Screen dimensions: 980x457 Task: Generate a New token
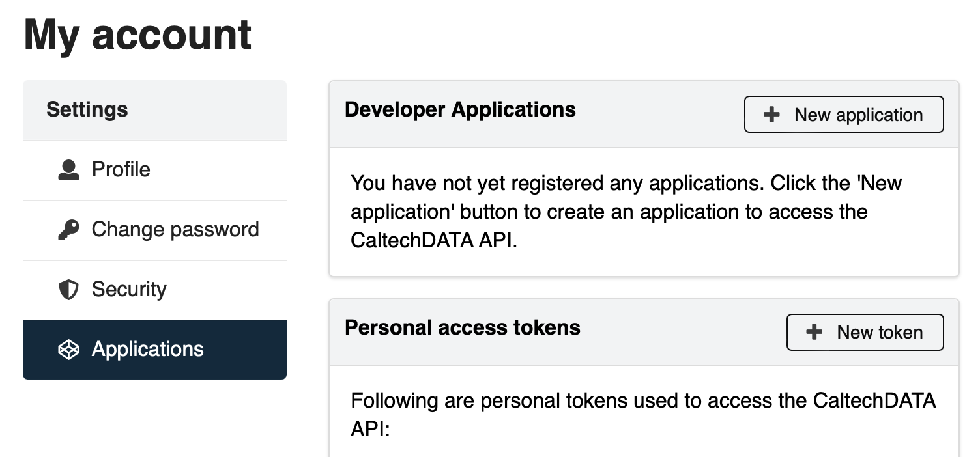click(x=865, y=332)
